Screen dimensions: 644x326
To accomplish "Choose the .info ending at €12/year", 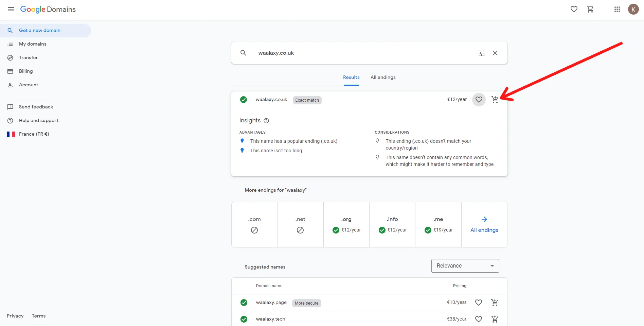I will point(392,225).
